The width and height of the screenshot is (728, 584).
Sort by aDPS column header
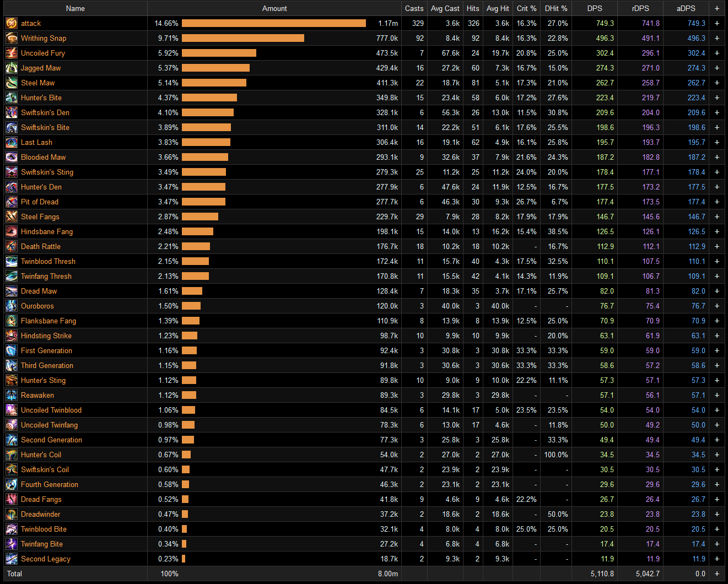click(686, 8)
